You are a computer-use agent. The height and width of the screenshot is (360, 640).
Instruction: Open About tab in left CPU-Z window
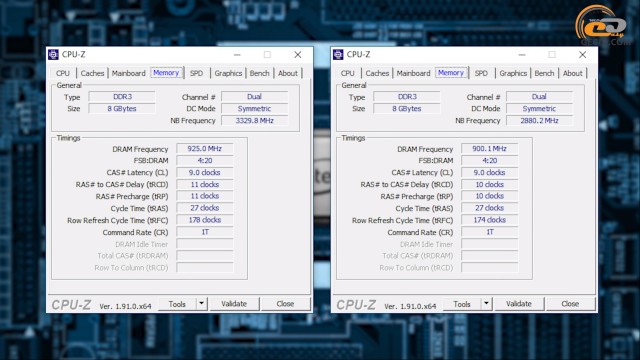tap(288, 73)
